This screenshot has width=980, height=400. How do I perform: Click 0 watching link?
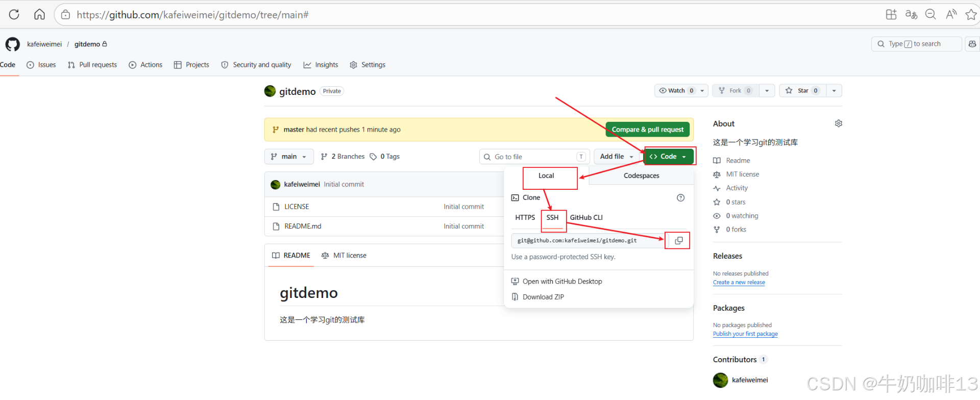tap(742, 216)
